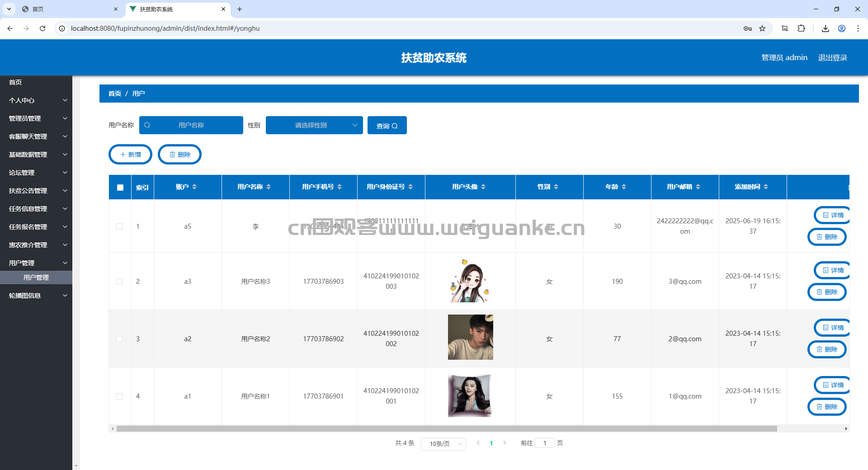Click 退出登录 to log out

point(832,57)
